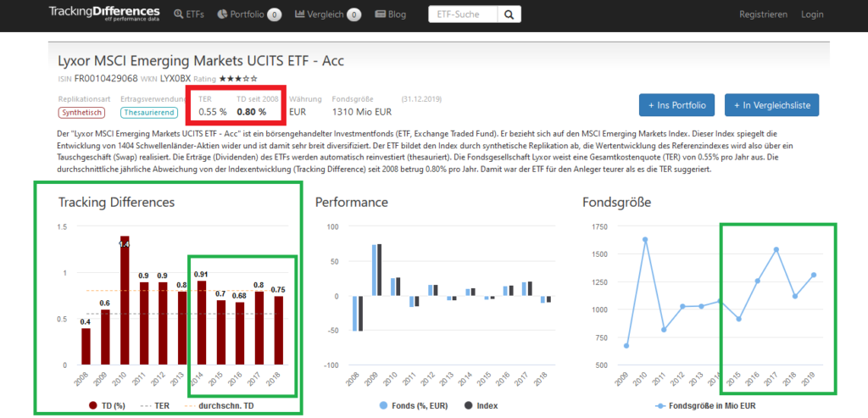
Task: Click the magnifier search button
Action: coord(509,14)
